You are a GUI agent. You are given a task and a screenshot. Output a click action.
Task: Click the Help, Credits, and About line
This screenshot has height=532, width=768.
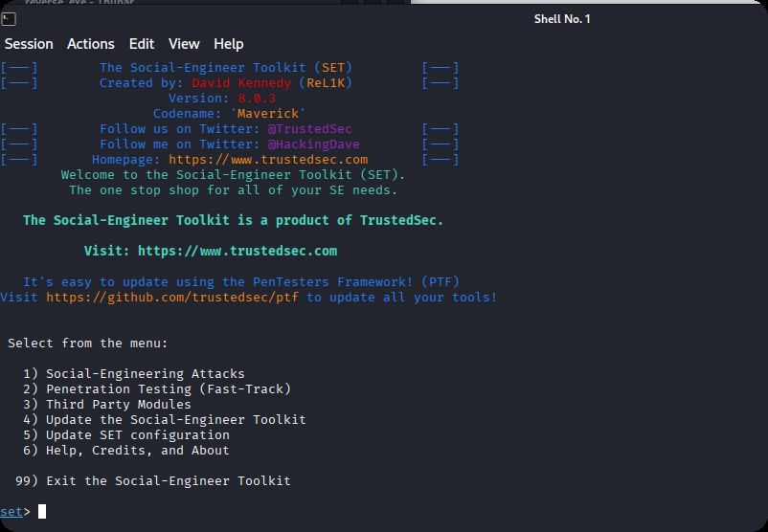click(137, 451)
